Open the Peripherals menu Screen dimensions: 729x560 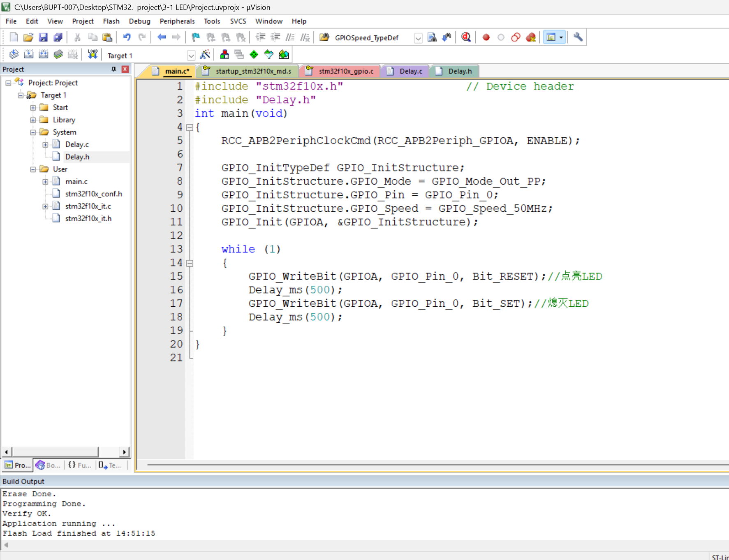click(177, 21)
